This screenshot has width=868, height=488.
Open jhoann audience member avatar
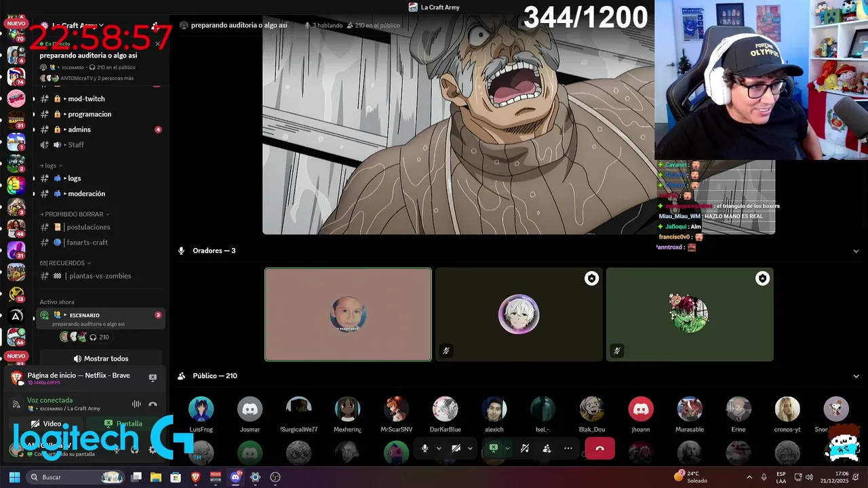tap(641, 409)
